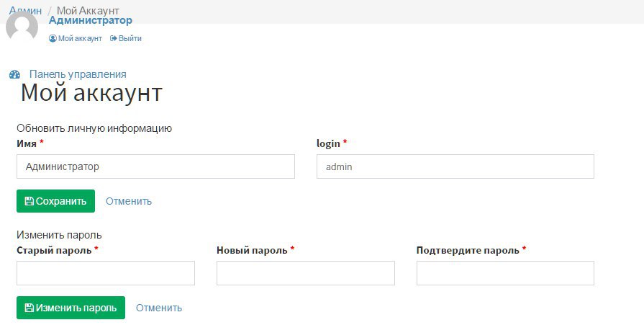Click the sign-out icon beside Выйти
644x325 pixels.
(114, 38)
